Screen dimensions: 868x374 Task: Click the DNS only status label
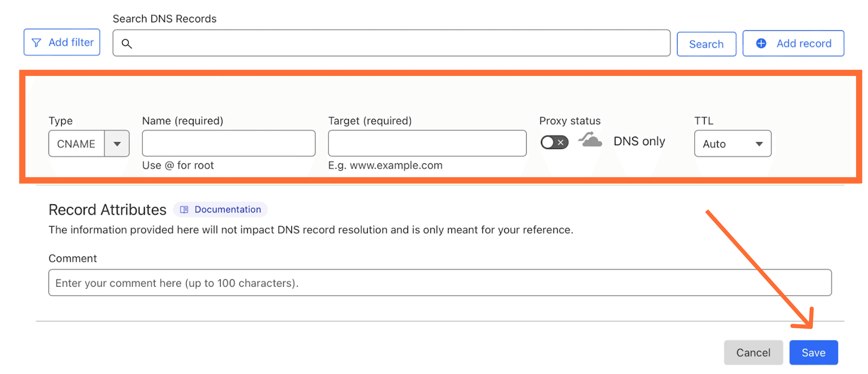click(x=639, y=141)
